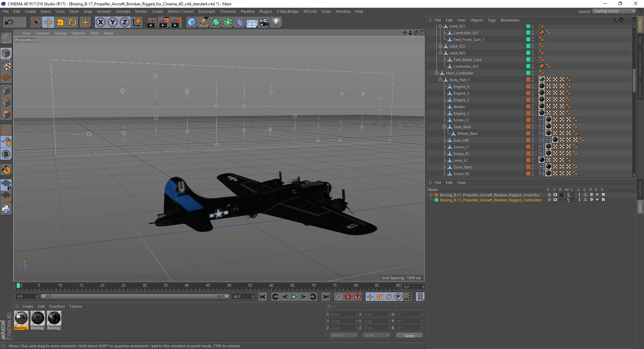Click the Apply button
This screenshot has width=644, height=349.
[x=409, y=335]
